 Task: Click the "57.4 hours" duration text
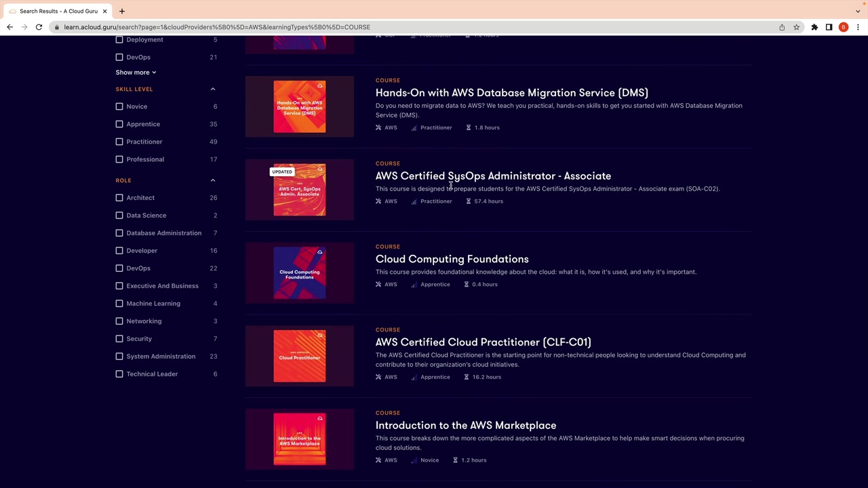[x=488, y=201]
